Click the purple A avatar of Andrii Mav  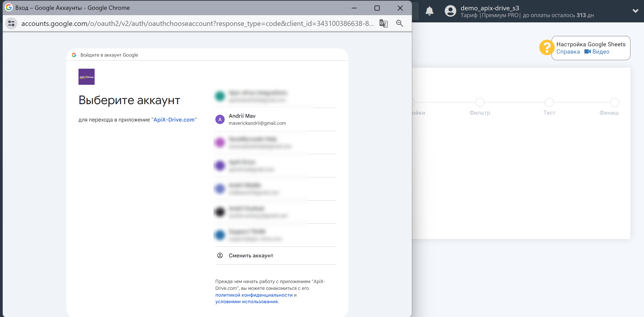(x=220, y=120)
